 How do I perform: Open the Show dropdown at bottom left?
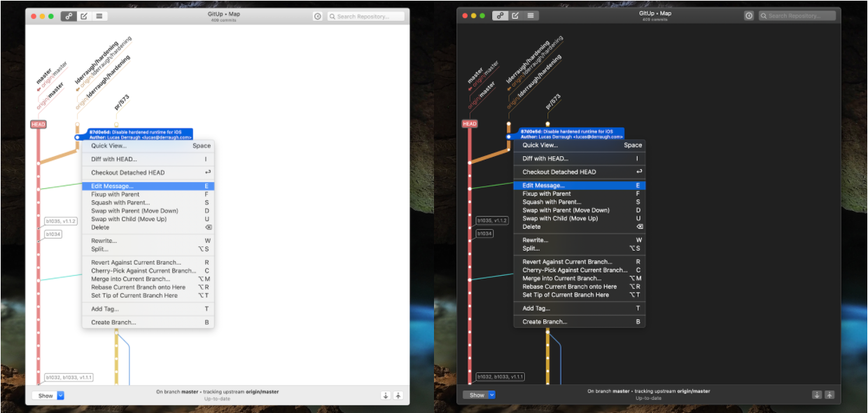click(47, 395)
